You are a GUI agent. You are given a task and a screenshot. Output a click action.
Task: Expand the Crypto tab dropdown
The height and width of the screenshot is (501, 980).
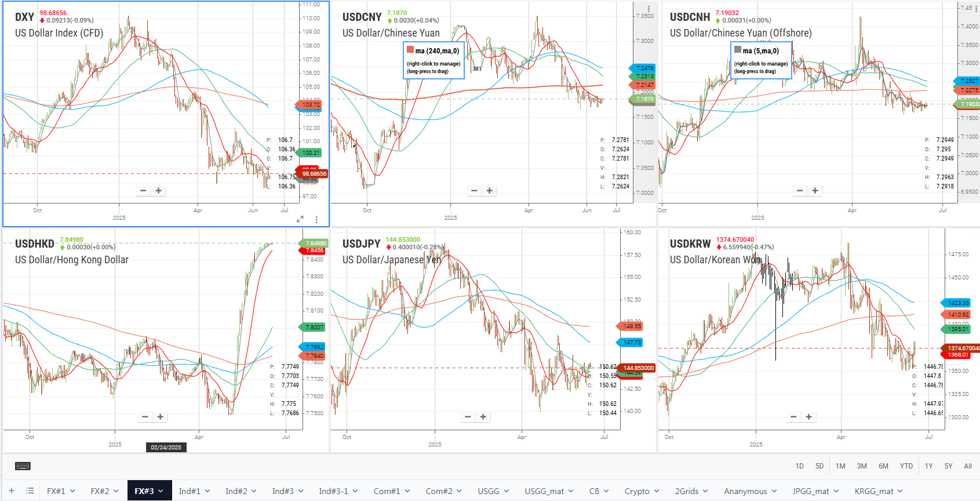pos(657,491)
